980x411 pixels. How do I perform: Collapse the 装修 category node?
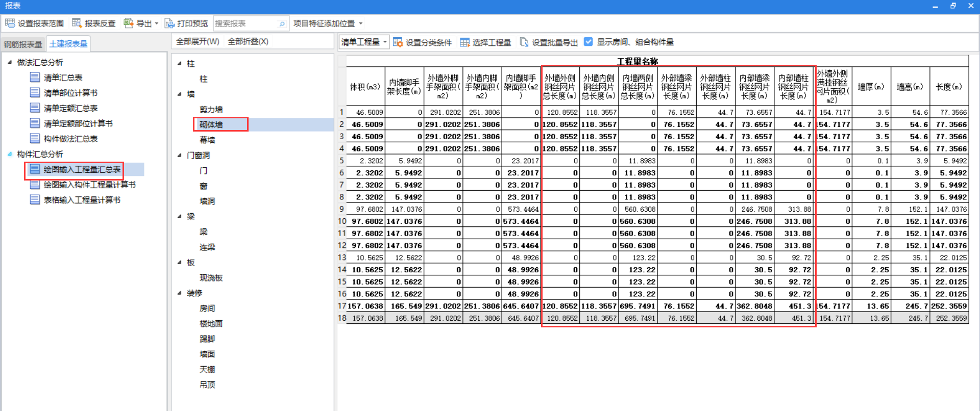(179, 293)
